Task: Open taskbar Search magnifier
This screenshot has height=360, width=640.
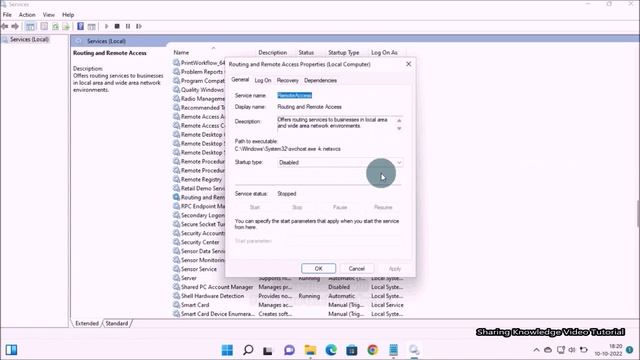Action: pyautogui.click(x=248, y=350)
